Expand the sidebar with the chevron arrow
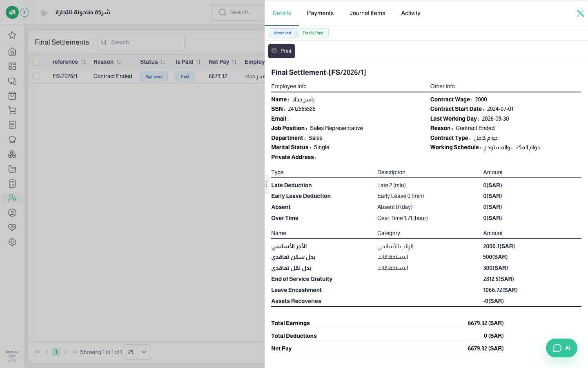Image resolution: width=588 pixels, height=368 pixels. pos(24,12)
